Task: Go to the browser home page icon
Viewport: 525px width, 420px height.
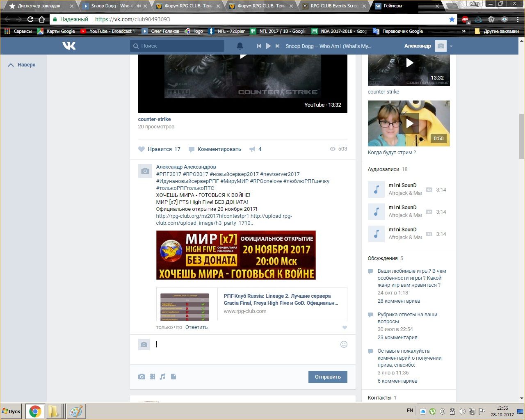Action: [42, 19]
